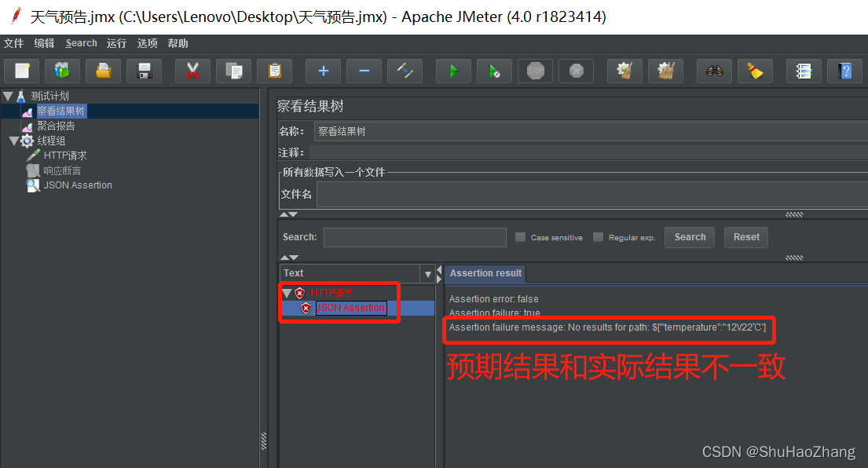
Task: Click the Toggle enable/disable icon
Action: click(x=405, y=71)
